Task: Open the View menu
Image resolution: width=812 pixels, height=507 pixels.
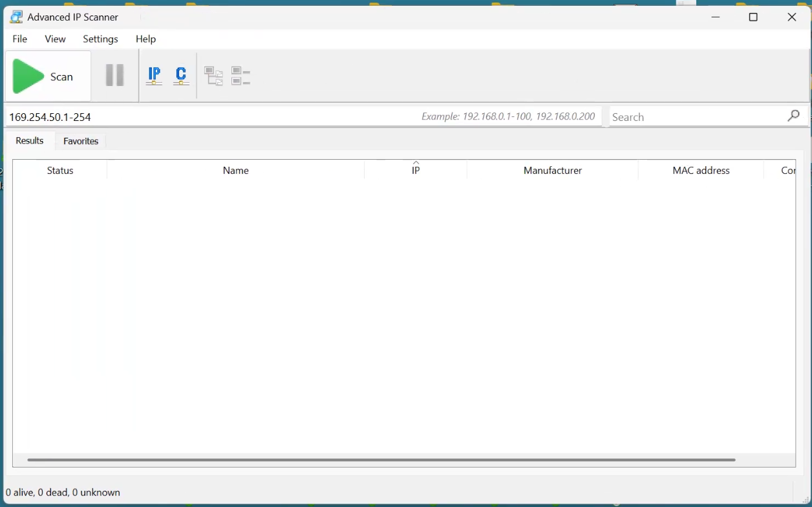Action: [55, 39]
